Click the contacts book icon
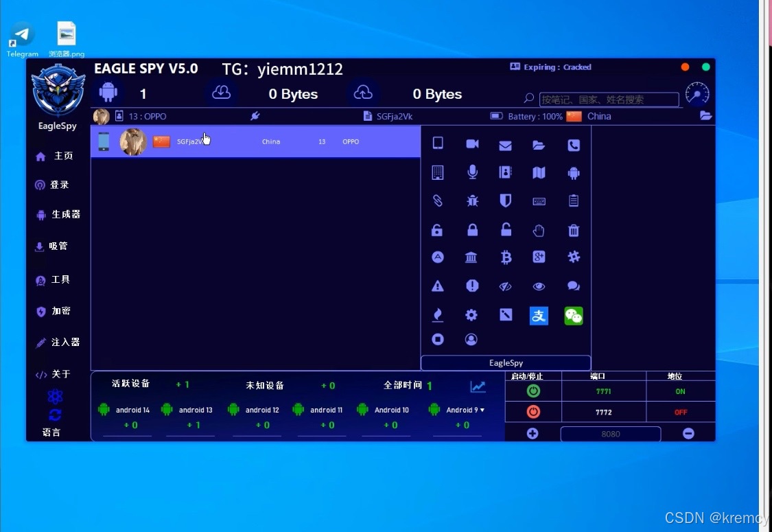The image size is (772, 532). coord(505,172)
